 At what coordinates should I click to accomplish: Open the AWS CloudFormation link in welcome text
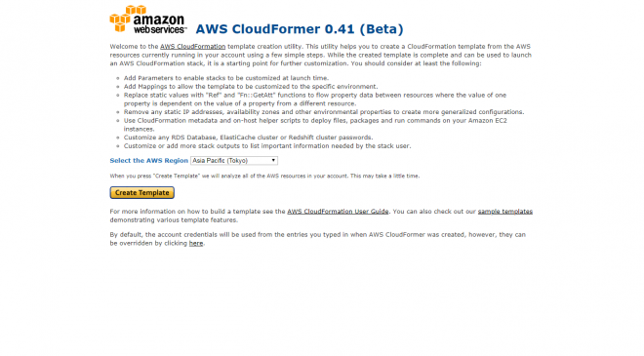[x=192, y=47]
